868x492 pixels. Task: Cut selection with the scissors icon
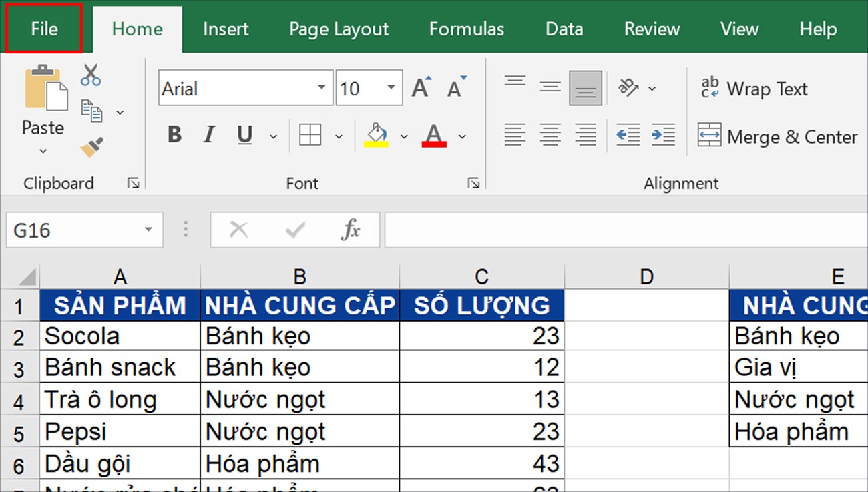point(91,75)
